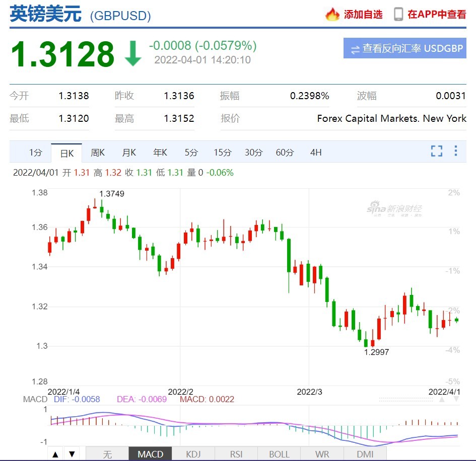Click the change value -0.0008 (-0.0579%)
Screen dimensions: 476x461
(x=202, y=46)
